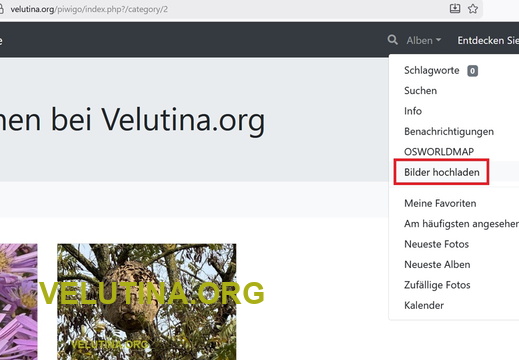Select OSWORLDMAP in the menu
Screen dimensions: 519x360
click(x=439, y=152)
